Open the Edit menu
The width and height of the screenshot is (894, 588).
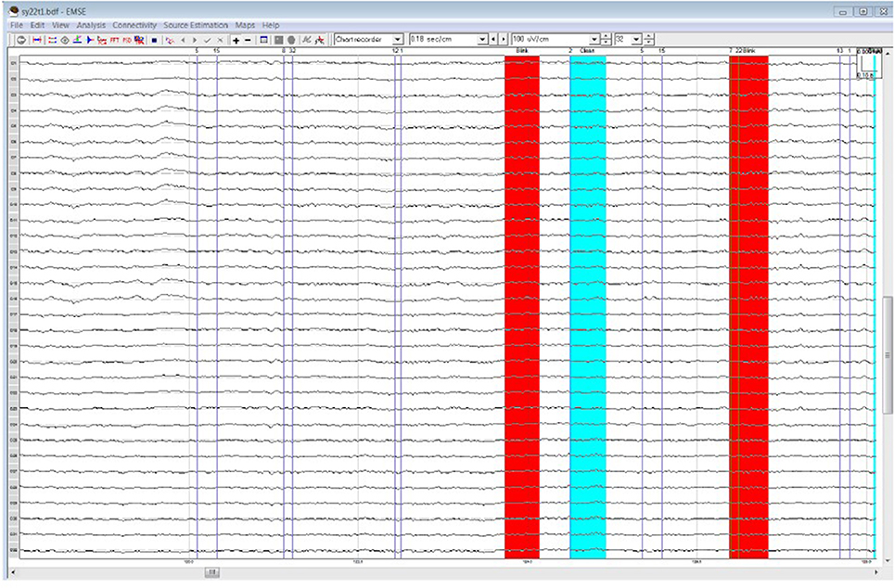38,25
